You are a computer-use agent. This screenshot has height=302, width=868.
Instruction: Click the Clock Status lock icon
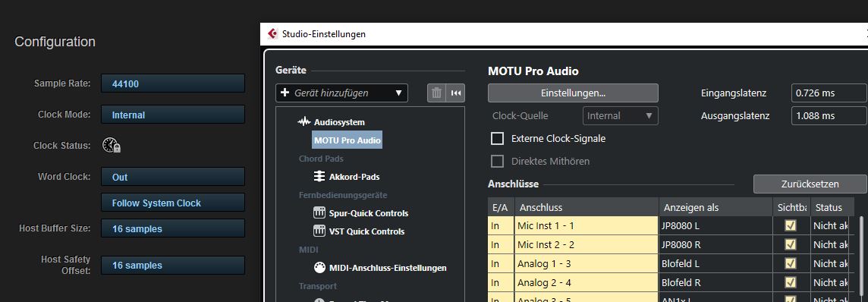[x=112, y=146]
